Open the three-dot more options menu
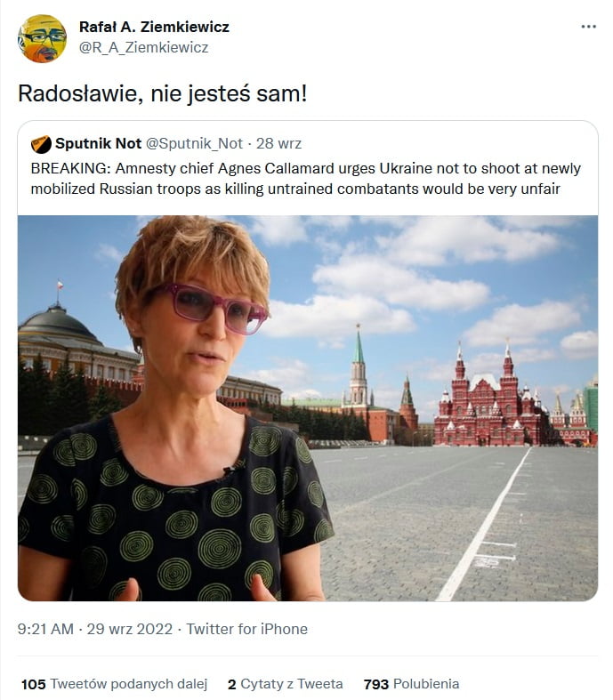 point(588,27)
